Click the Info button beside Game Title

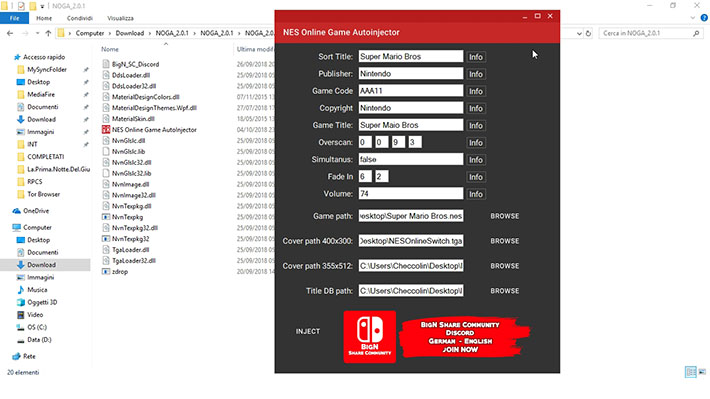click(x=476, y=125)
